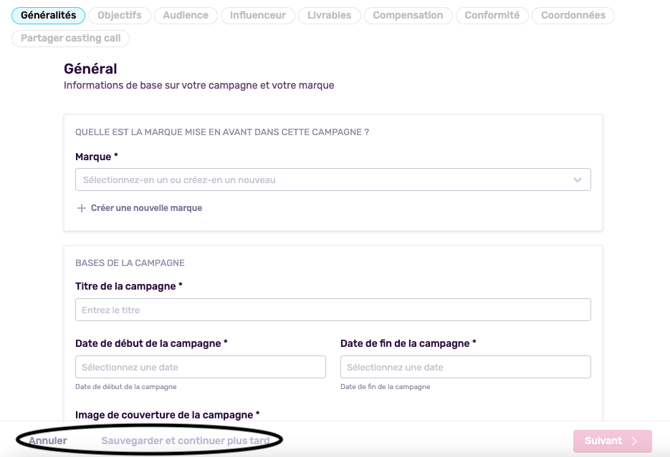Switch to the Compensation tab
Screen dimensions: 670x457
point(408,15)
